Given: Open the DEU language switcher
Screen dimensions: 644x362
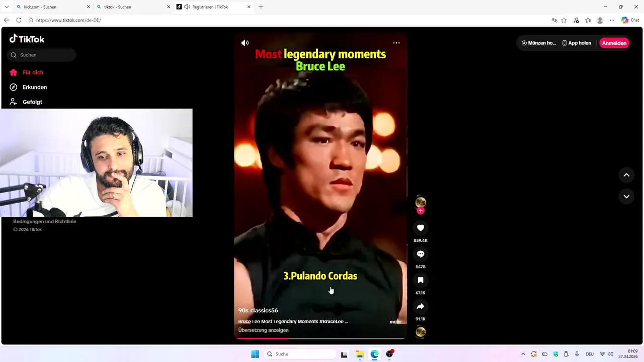Looking at the screenshot, I should 590,354.
